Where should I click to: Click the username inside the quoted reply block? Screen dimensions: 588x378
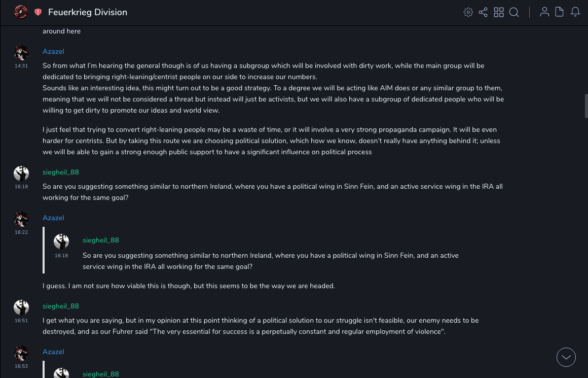pyautogui.click(x=101, y=240)
